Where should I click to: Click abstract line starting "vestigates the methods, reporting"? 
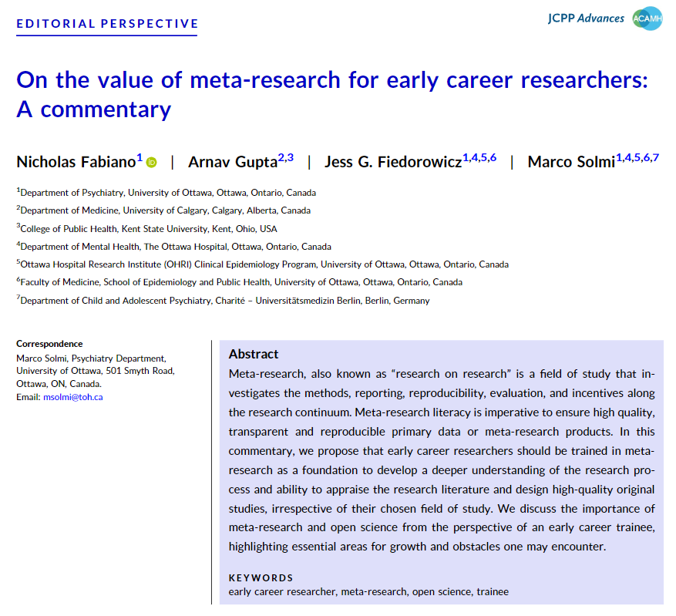(x=442, y=393)
